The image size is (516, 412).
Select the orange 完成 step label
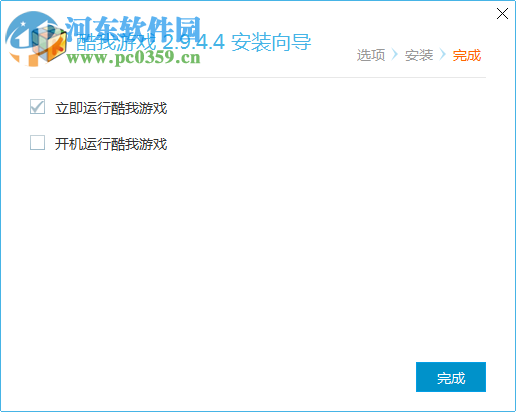point(467,55)
